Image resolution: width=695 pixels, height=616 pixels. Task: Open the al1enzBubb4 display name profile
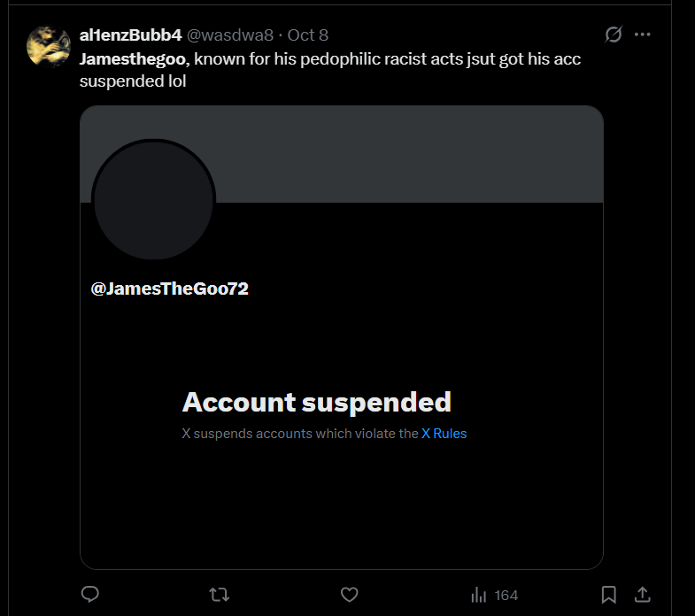tap(130, 35)
